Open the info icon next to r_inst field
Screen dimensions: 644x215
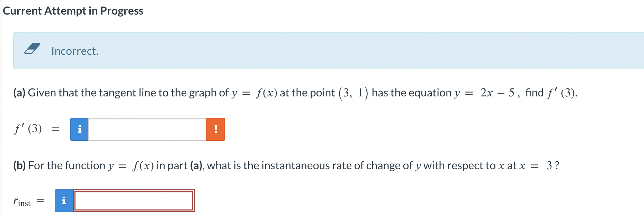pyautogui.click(x=64, y=200)
